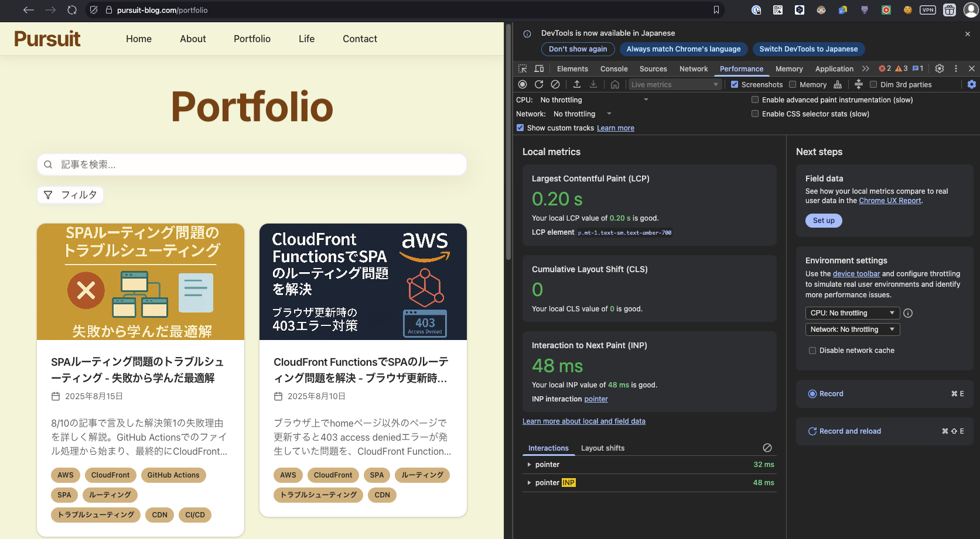The width and height of the screenshot is (980, 539).
Task: Click the INP interaction pointer link
Action: tap(596, 399)
